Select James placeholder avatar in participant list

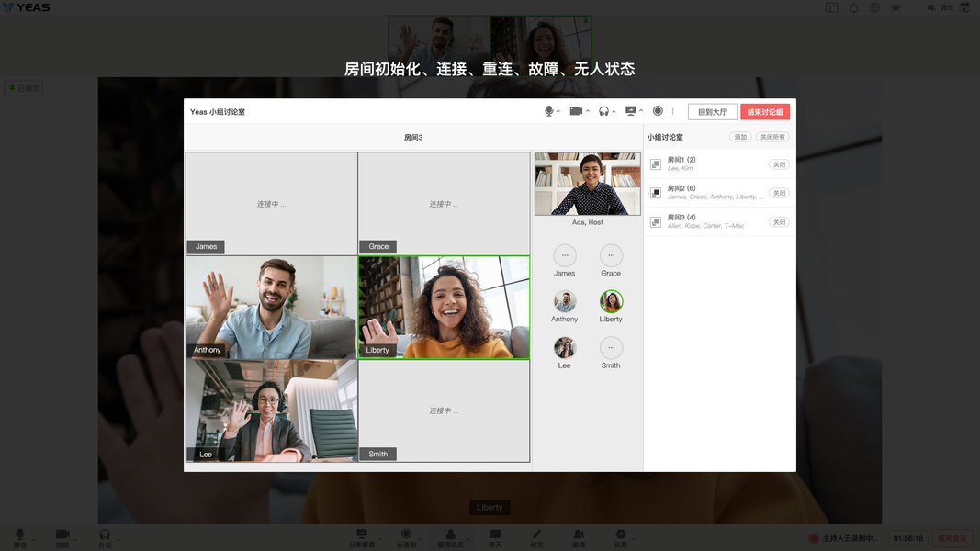click(x=564, y=255)
